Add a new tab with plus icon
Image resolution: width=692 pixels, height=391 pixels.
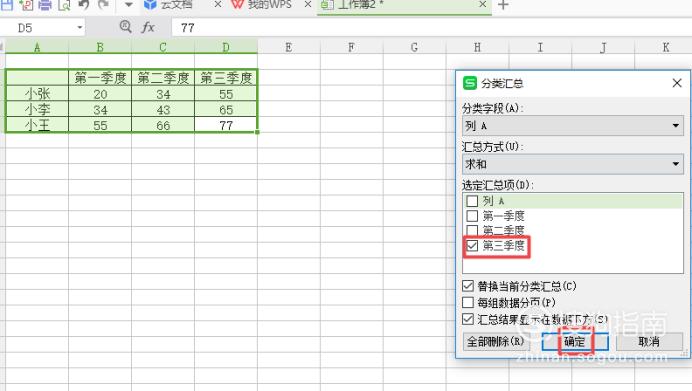pos(503,5)
